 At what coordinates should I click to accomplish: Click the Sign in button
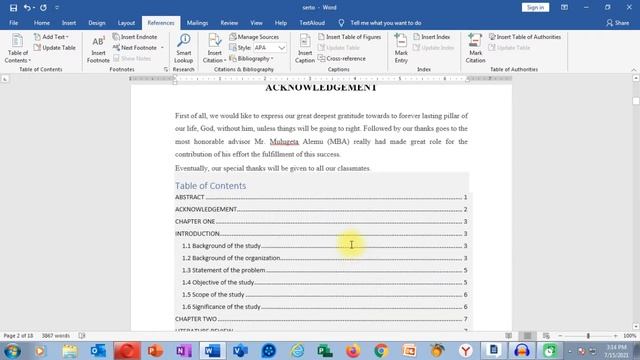tap(535, 7)
